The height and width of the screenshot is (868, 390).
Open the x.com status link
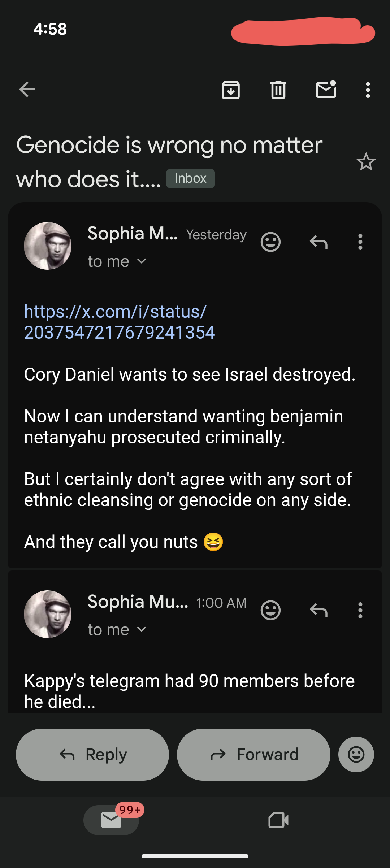(119, 322)
